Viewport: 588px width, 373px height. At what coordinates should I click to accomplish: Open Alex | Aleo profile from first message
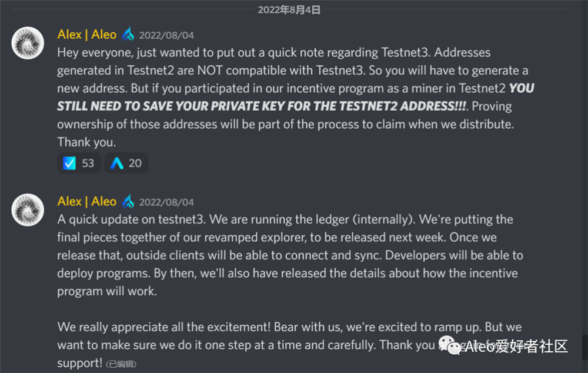(86, 35)
